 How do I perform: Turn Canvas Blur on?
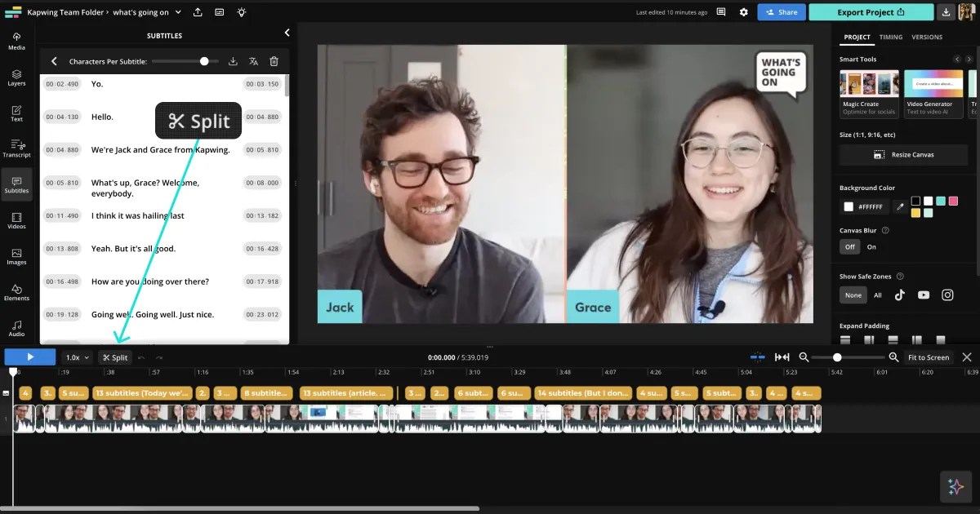click(x=872, y=246)
